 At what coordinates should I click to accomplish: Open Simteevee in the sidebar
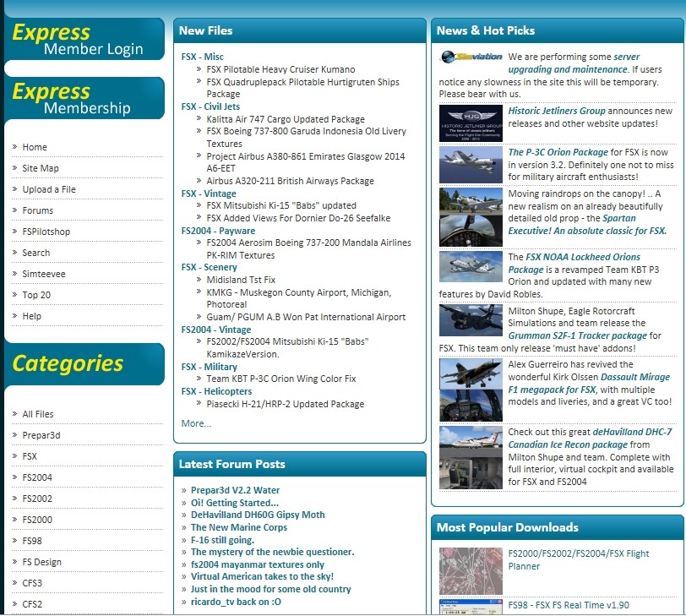pyautogui.click(x=44, y=274)
